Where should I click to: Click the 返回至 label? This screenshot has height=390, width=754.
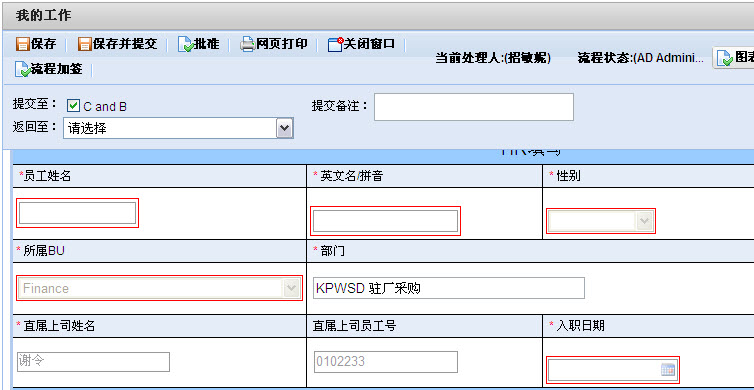tap(35, 127)
